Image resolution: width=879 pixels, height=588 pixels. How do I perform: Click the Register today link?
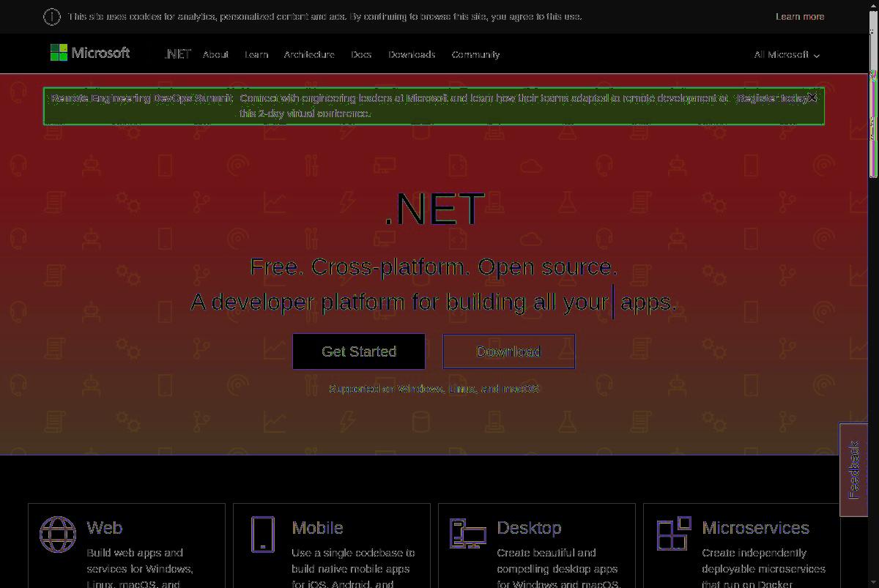click(x=774, y=98)
